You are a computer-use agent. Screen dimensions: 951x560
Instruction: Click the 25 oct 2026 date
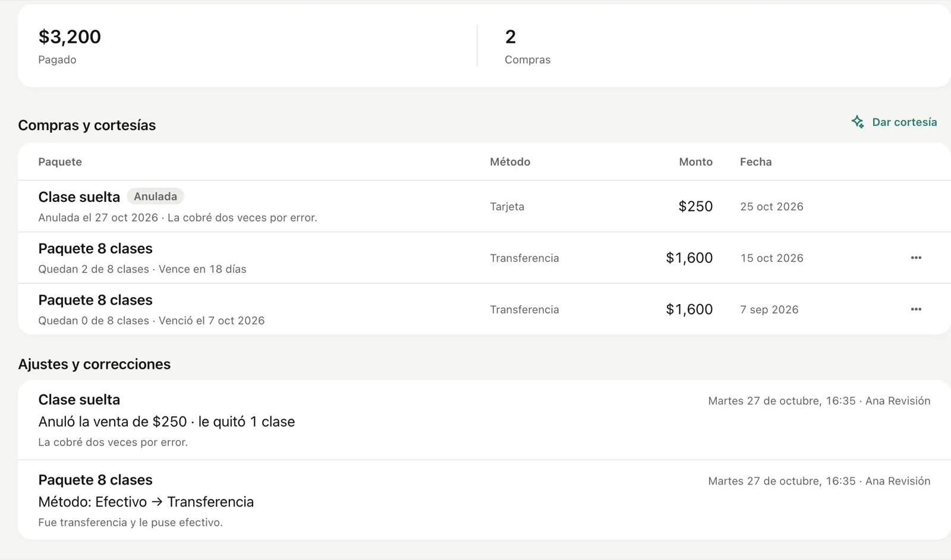click(x=771, y=207)
